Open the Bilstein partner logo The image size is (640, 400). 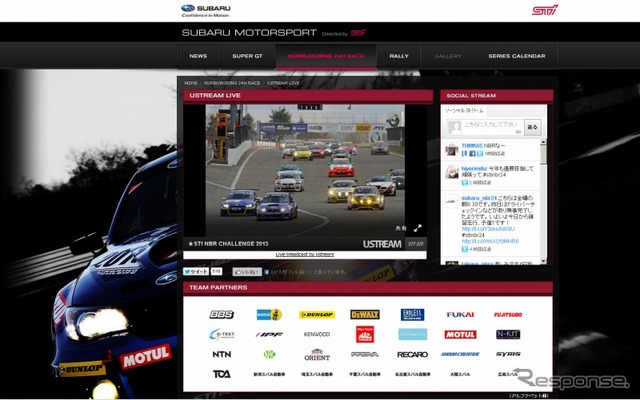coord(269,314)
